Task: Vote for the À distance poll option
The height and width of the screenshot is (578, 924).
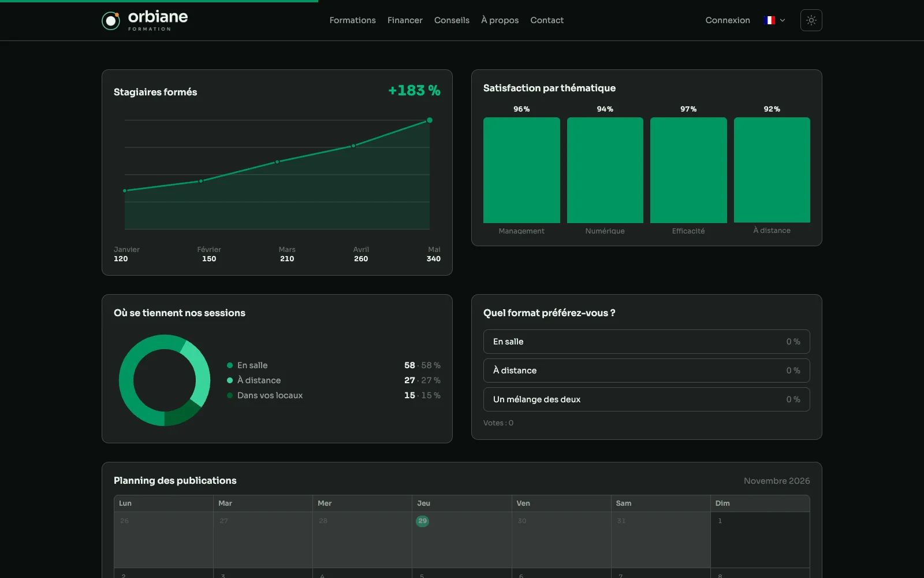Action: tap(646, 370)
